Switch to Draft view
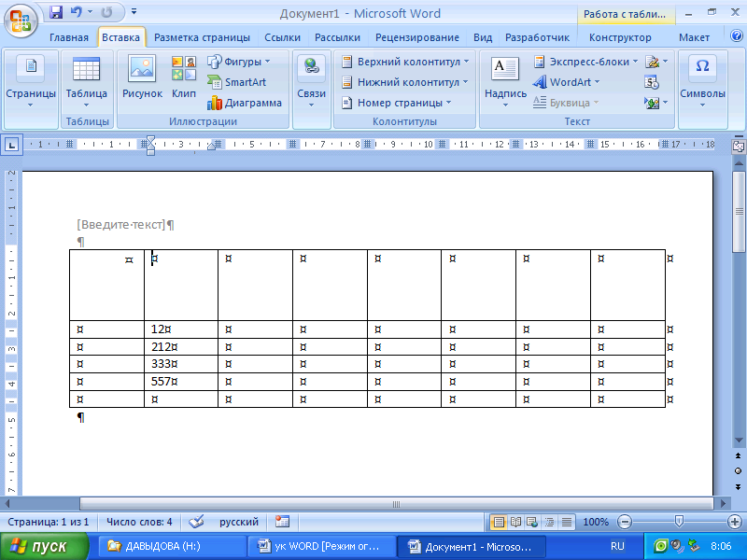 click(x=567, y=523)
